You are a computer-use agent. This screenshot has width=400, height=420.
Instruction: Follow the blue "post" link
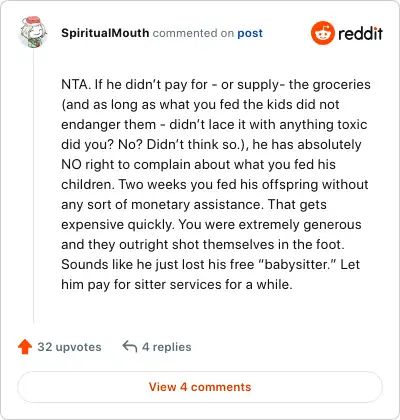(250, 33)
